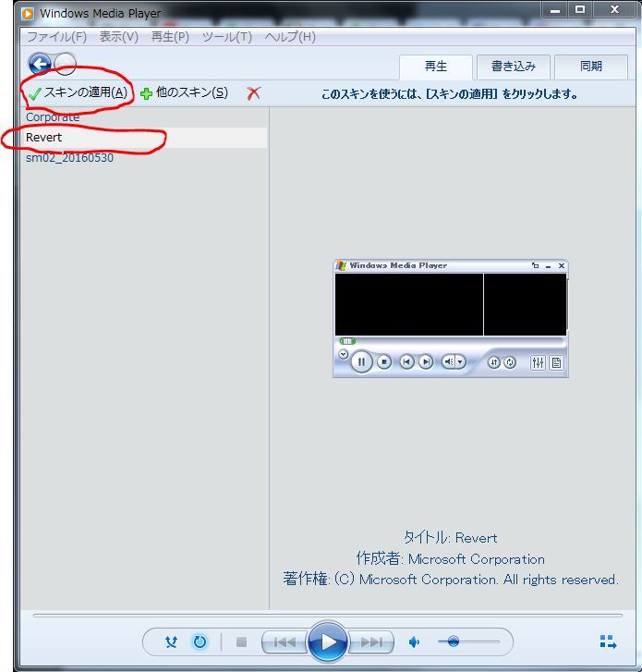
Task: Switch to the 再生 tab
Action: point(436,67)
